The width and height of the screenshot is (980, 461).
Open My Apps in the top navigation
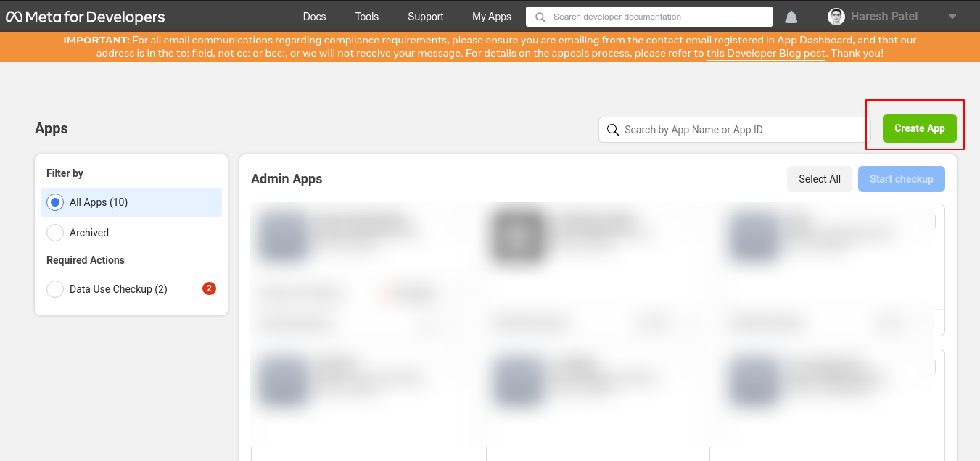pyautogui.click(x=491, y=17)
